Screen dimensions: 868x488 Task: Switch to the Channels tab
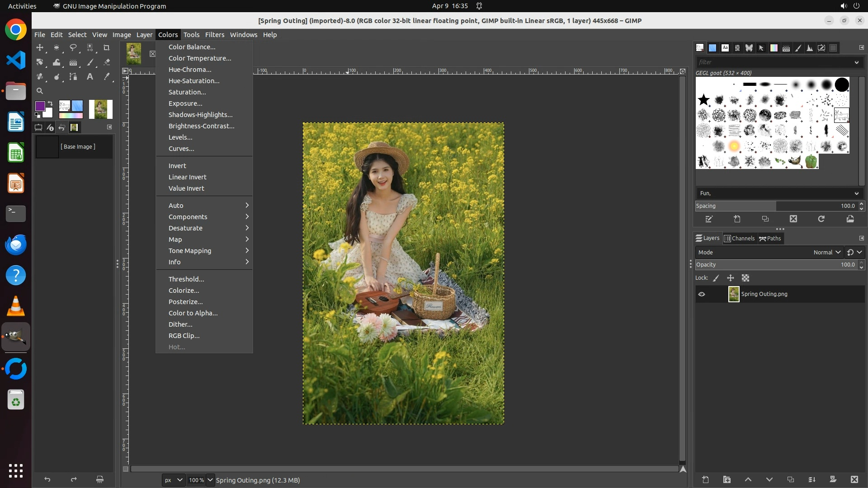click(740, 239)
